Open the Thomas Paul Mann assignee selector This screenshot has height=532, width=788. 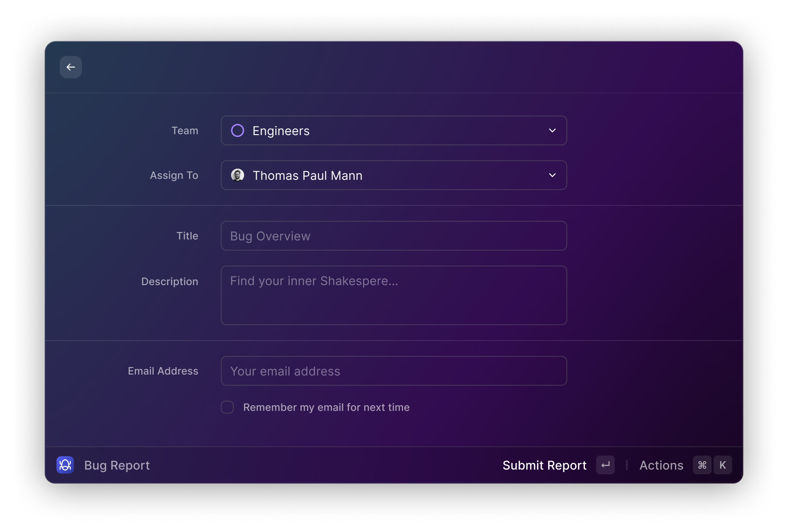click(393, 175)
